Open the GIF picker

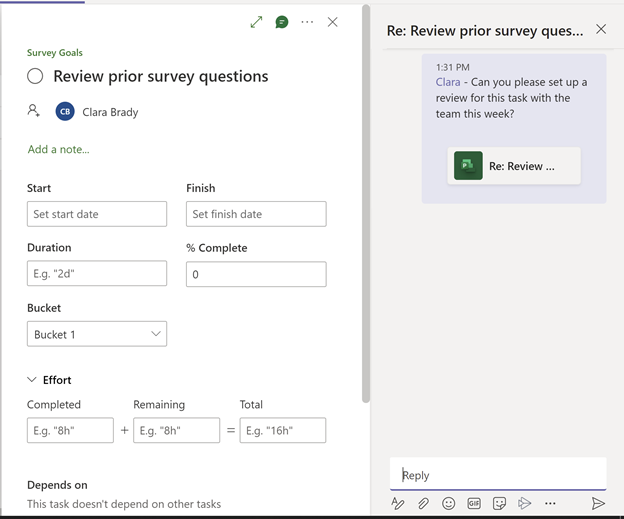pyautogui.click(x=474, y=503)
